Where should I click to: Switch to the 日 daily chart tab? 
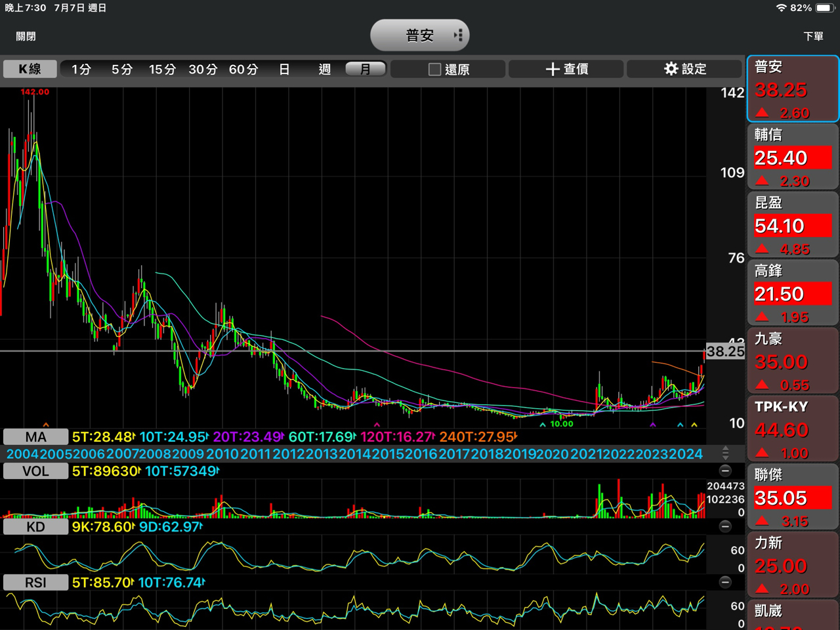click(x=284, y=69)
